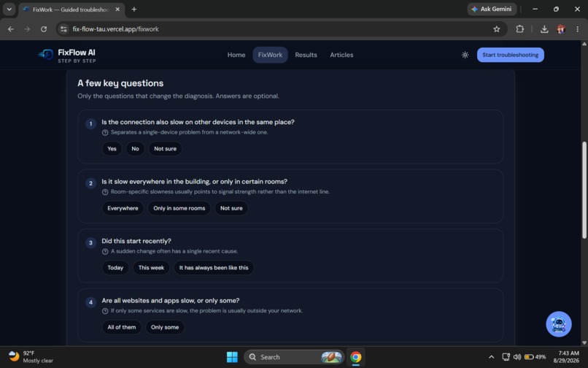The height and width of the screenshot is (368, 588).
Task: Open the chatbot robot assistant icon
Action: tap(558, 324)
